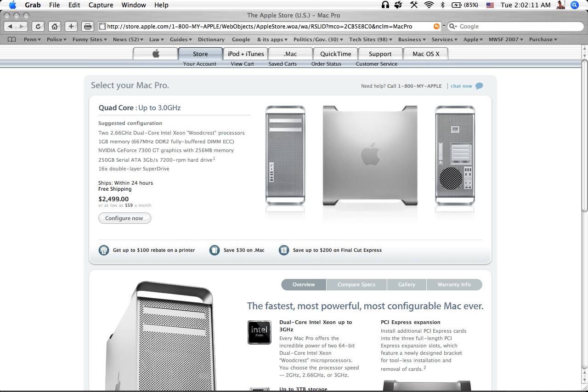
Task: Open the Window menu
Action: pos(134,5)
